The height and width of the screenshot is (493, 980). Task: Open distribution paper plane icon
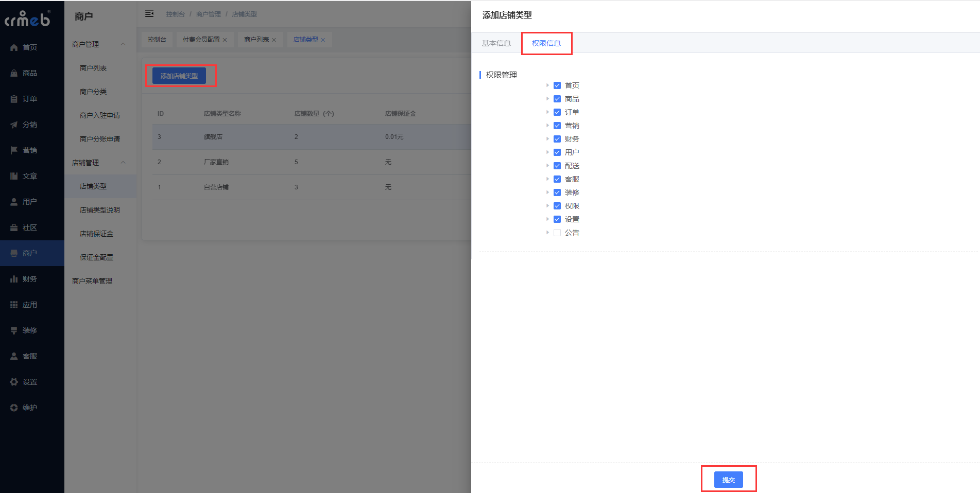click(x=14, y=125)
